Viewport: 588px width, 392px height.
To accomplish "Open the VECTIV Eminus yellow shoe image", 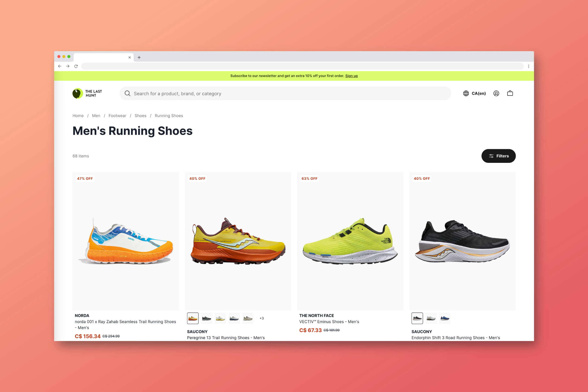I will (350, 241).
